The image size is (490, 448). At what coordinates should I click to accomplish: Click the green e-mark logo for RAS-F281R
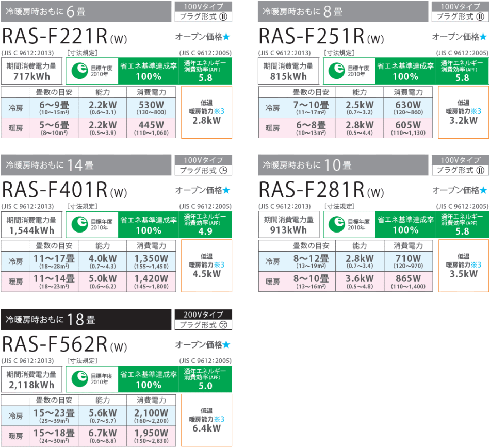(x=336, y=224)
